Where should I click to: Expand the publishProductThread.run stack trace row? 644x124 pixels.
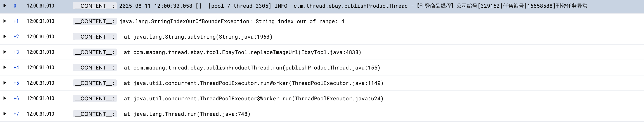pyautogui.click(x=5, y=67)
